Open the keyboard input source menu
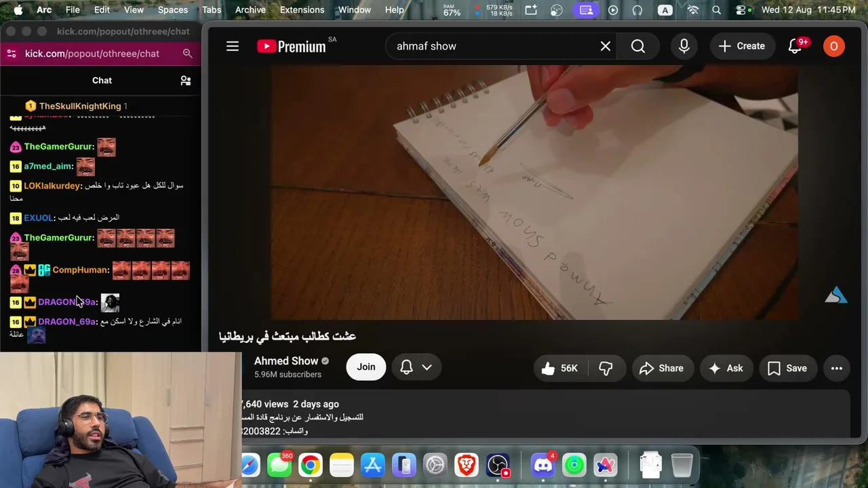This screenshot has width=868, height=488. coord(665,9)
